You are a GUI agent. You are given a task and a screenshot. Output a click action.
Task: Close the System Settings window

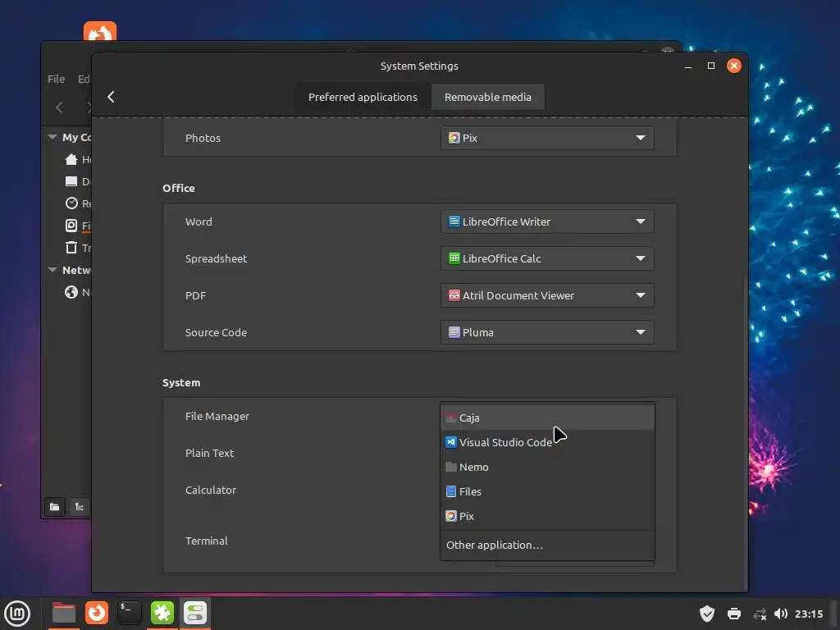[734, 66]
